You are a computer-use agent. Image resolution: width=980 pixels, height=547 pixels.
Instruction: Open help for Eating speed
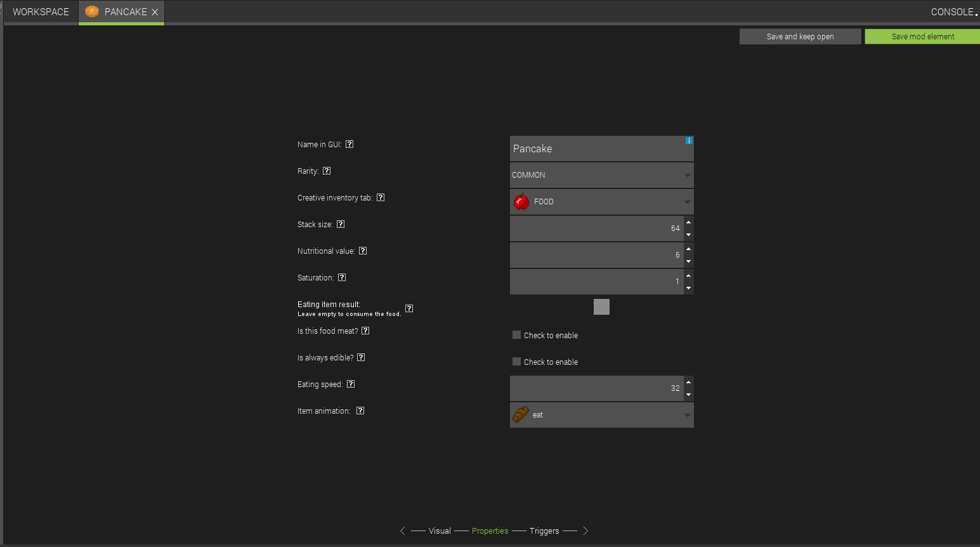click(x=351, y=383)
